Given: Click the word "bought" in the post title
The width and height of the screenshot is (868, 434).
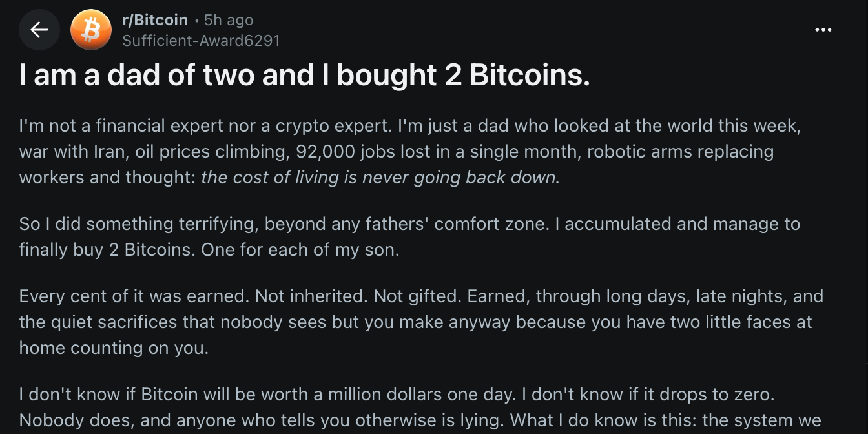Looking at the screenshot, I should coord(385,76).
